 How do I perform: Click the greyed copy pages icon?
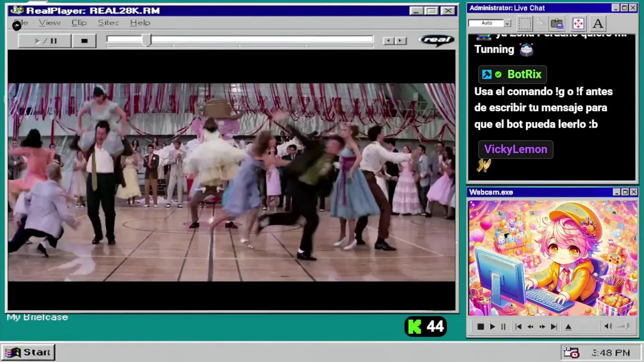pos(540,23)
